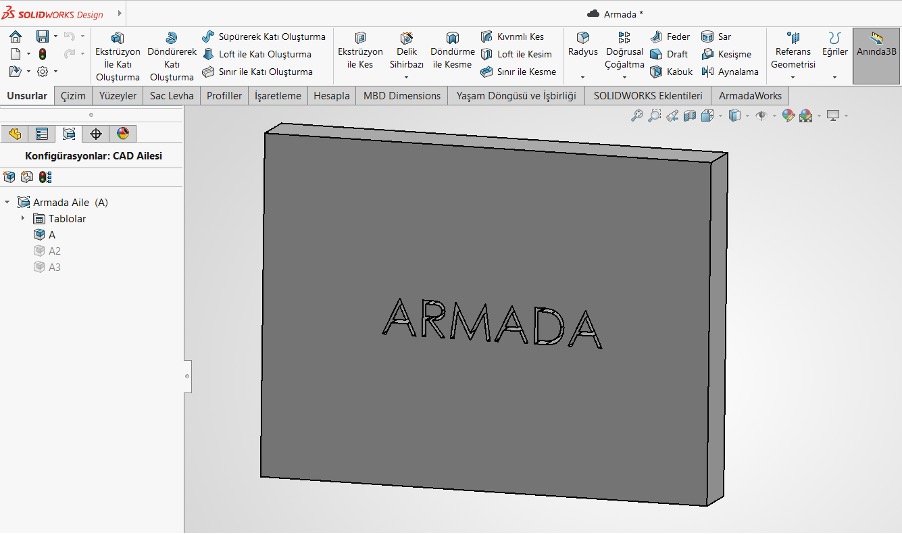The width and height of the screenshot is (902, 534).
Task: Select Doğrusal Çoğaltma pattern tool
Action: click(624, 51)
